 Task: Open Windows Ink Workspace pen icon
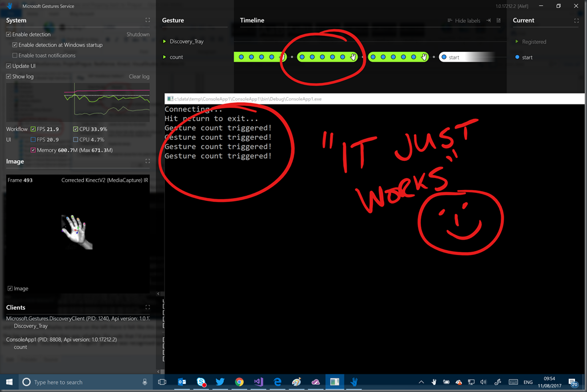tap(497, 382)
